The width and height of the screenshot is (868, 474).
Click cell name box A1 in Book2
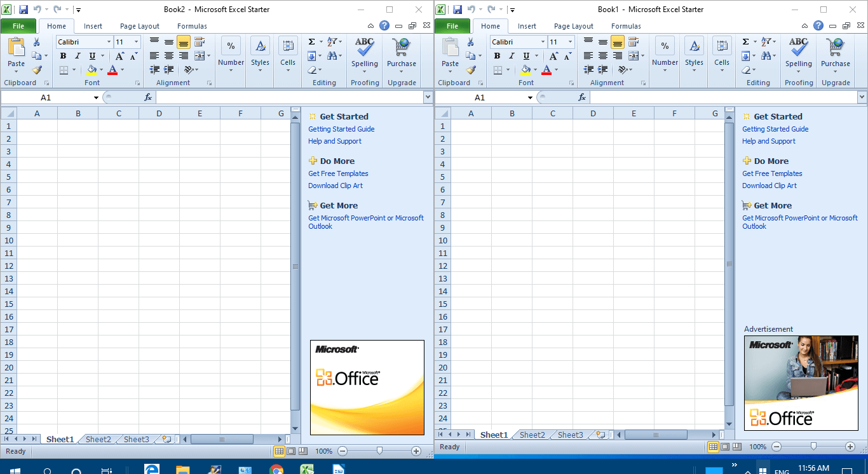pyautogui.click(x=46, y=97)
